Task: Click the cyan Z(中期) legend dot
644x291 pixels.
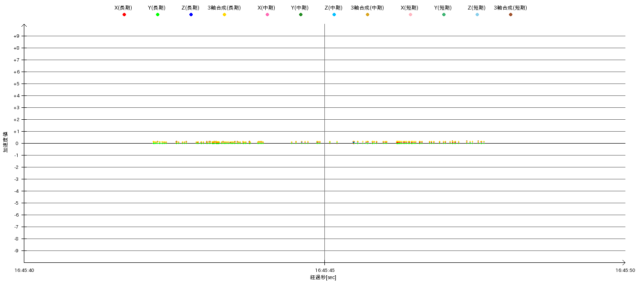Action: (x=334, y=15)
